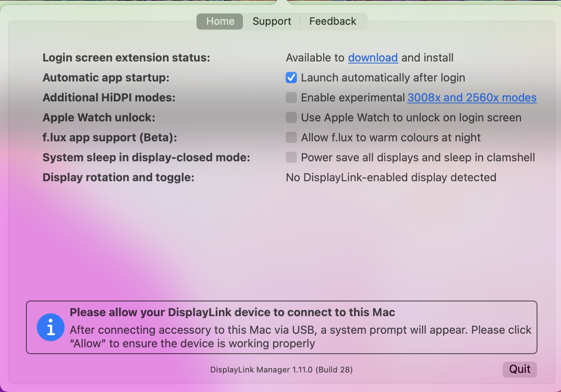Click the Quit button
Image resolution: width=561 pixels, height=392 pixels.
coord(519,369)
